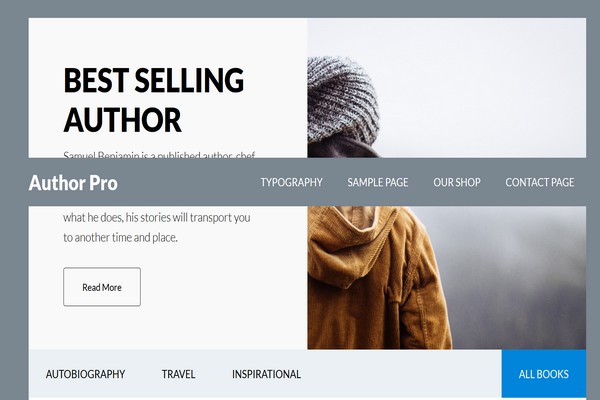This screenshot has width=600, height=400.
Task: Open the Our Shop page
Action: point(457,182)
